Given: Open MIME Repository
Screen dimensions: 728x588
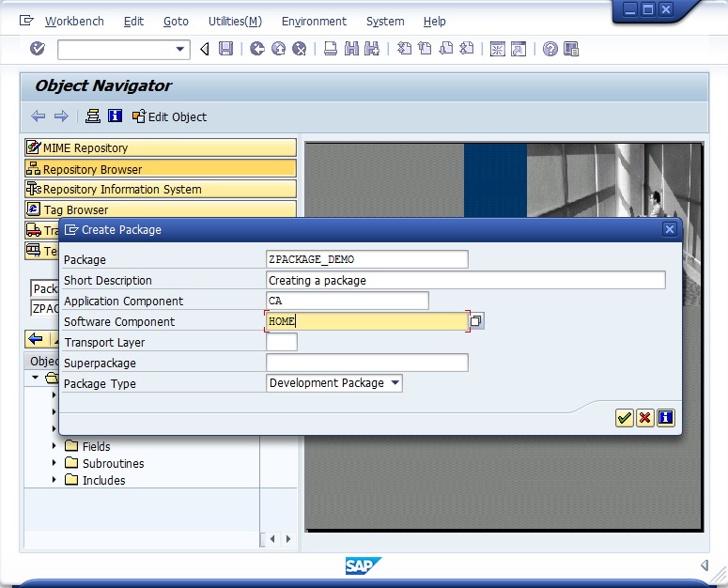Looking at the screenshot, I should pyautogui.click(x=161, y=147).
